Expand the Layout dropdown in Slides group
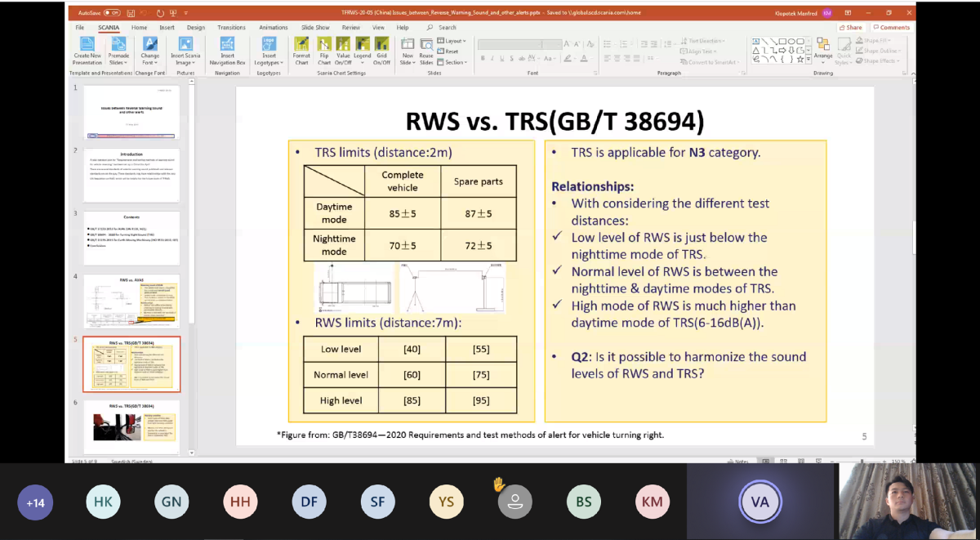Image resolution: width=980 pixels, height=540 pixels. [x=455, y=41]
